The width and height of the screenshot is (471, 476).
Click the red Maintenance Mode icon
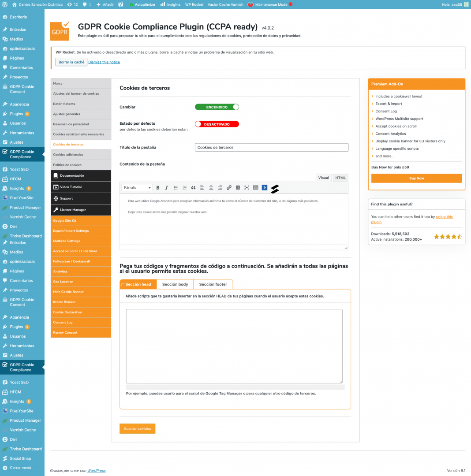(250, 4)
